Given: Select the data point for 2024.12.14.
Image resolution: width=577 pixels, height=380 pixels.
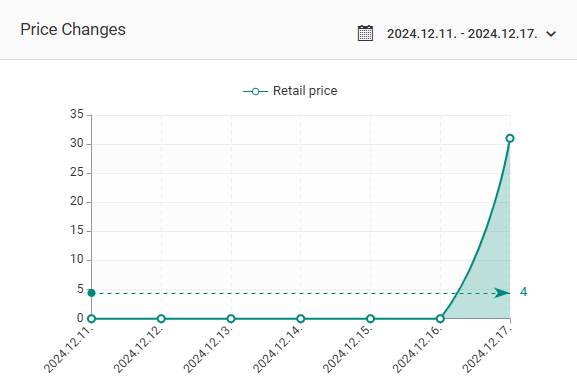Looking at the screenshot, I should 301,319.
